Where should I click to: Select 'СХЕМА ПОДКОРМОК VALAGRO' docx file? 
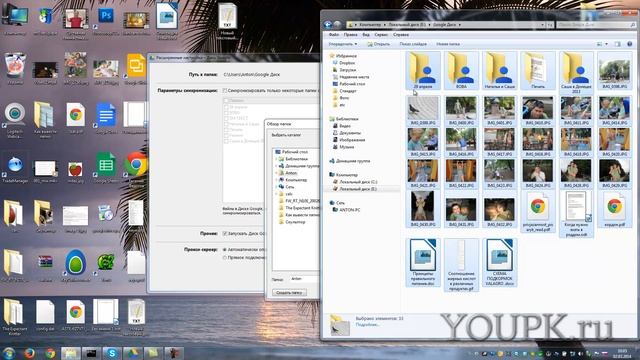(x=500, y=262)
